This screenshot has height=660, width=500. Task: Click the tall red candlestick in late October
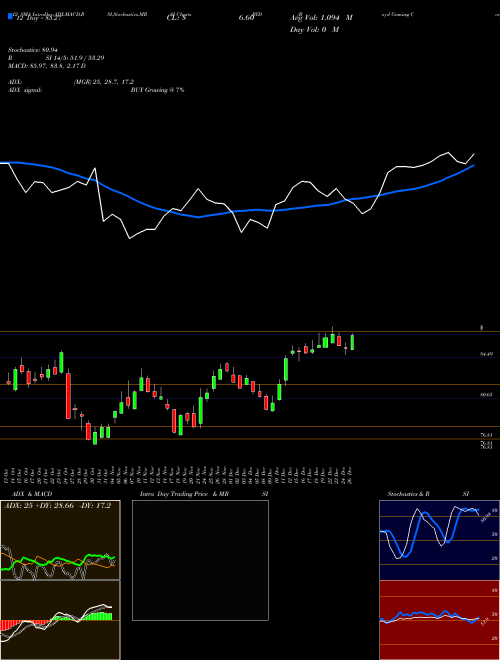pos(68,396)
